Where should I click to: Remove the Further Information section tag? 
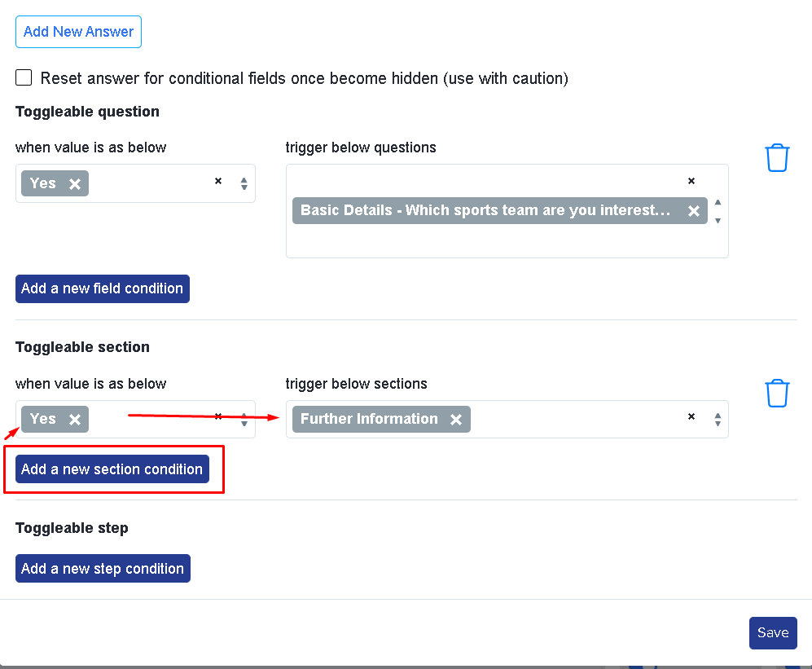click(456, 419)
